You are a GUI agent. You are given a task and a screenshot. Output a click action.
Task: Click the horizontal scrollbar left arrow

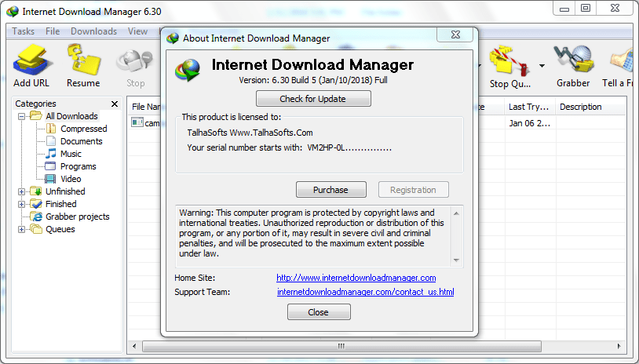pos(134,347)
